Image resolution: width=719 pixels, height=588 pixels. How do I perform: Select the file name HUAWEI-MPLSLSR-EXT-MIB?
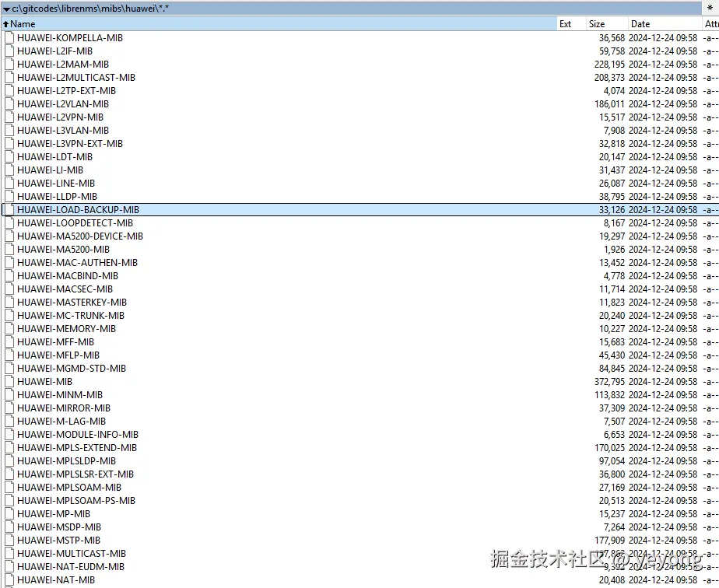[x=75, y=474]
